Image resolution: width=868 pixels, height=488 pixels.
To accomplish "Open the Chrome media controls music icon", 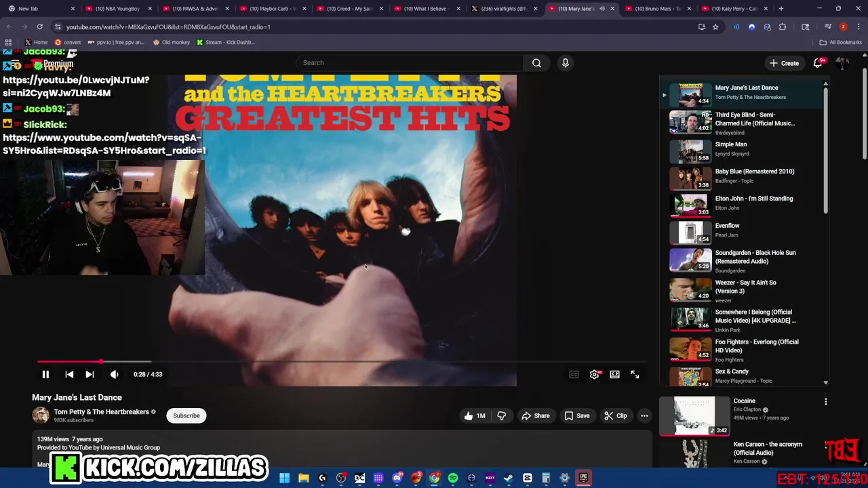I will coord(828,26).
